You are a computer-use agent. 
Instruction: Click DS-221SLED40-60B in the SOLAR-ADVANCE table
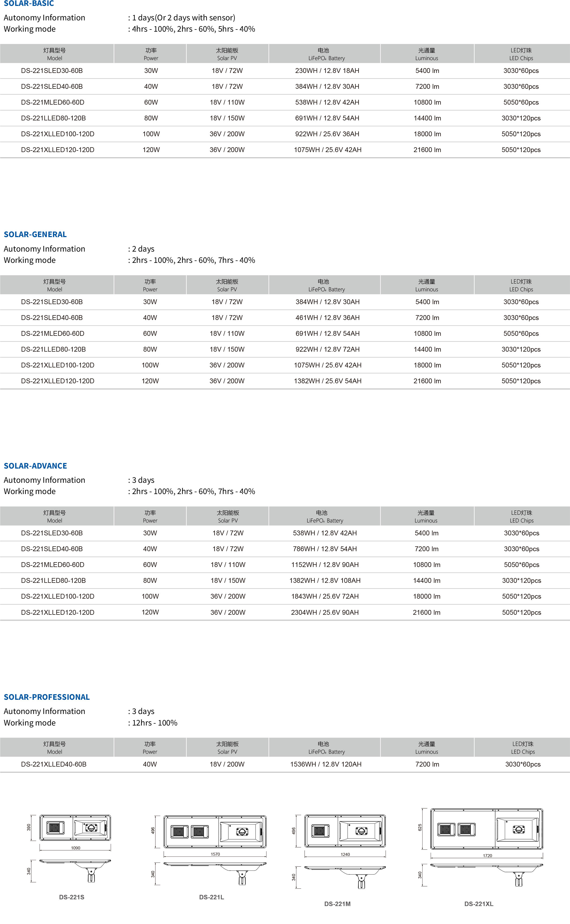tap(52, 549)
